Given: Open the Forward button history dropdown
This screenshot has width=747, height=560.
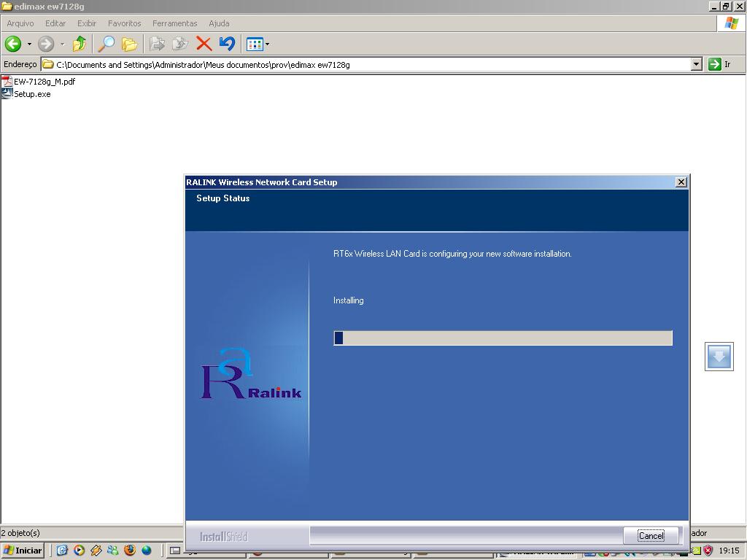Looking at the screenshot, I should pos(63,44).
